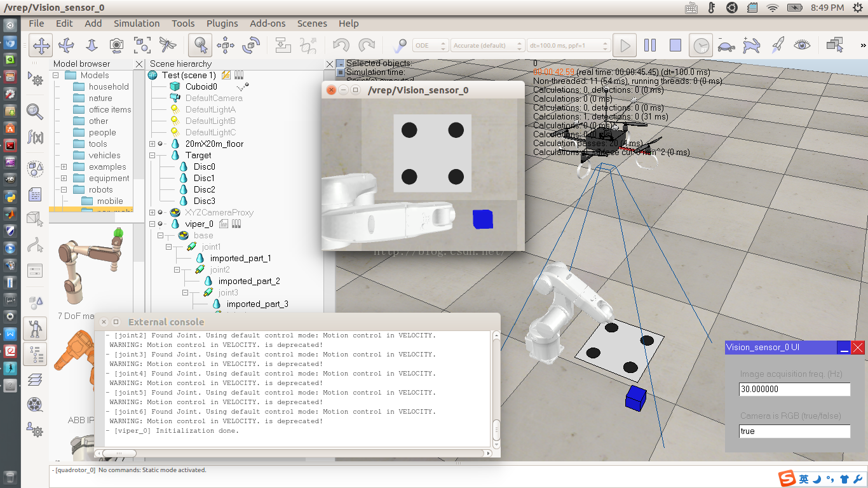Open the script icon beside viper_0
The image size is (868, 488).
click(x=224, y=224)
